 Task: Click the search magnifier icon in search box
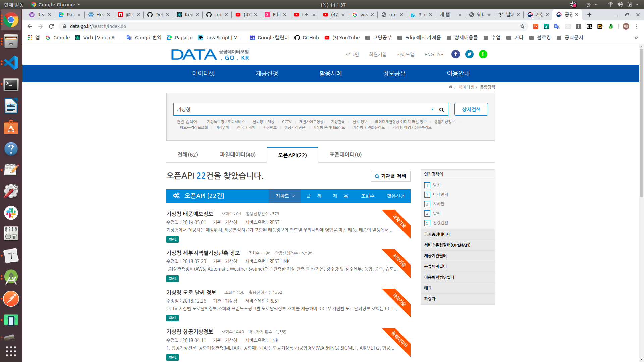click(441, 110)
